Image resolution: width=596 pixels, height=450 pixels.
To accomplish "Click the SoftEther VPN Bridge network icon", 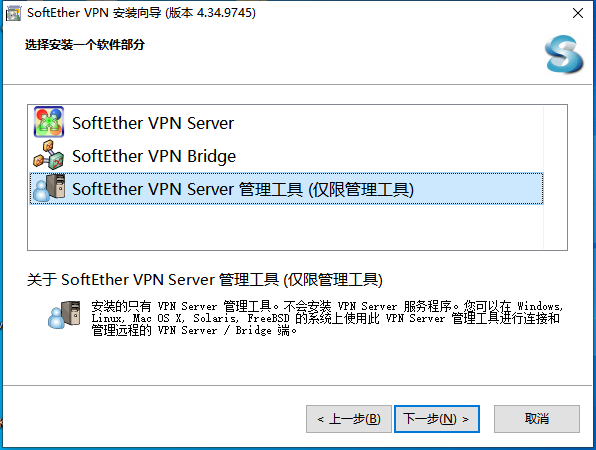I will point(49,155).
